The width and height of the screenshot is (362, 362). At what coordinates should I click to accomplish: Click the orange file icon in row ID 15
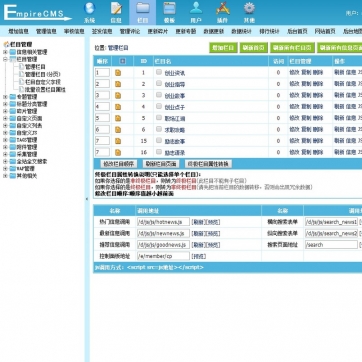(x=118, y=141)
